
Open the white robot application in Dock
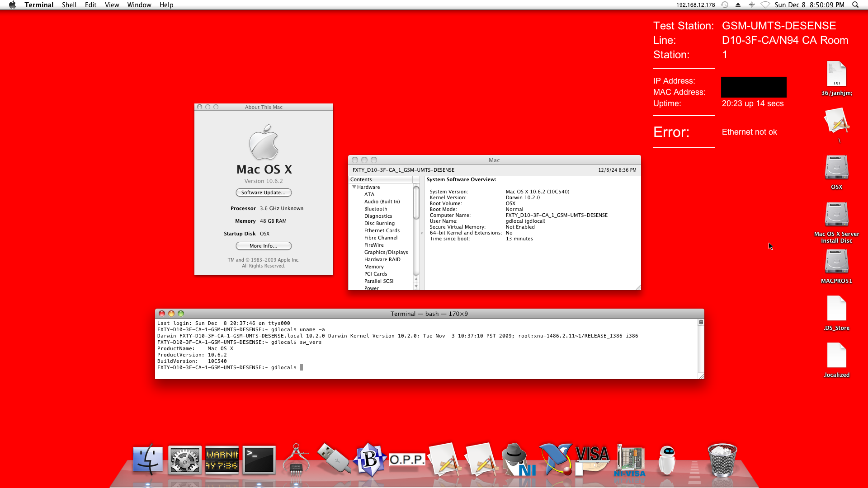pyautogui.click(x=667, y=460)
